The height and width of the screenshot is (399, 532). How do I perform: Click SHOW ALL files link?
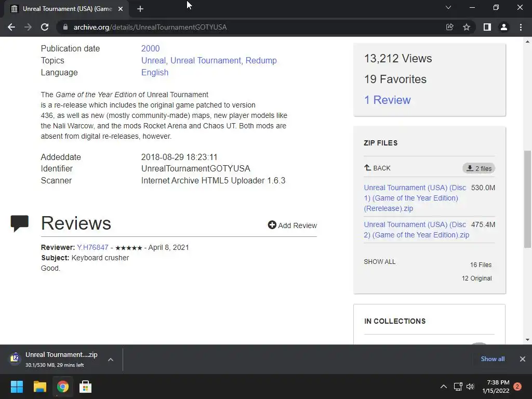(x=380, y=262)
